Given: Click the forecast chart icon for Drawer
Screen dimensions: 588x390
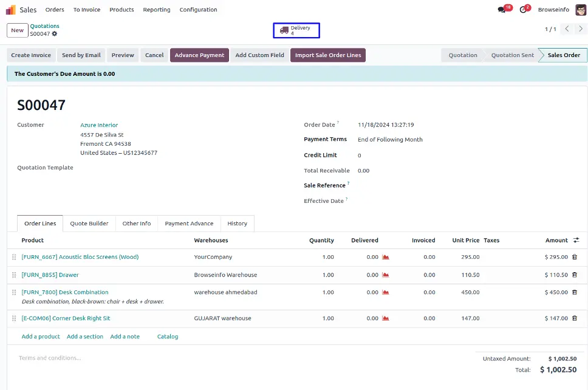Looking at the screenshot, I should coord(386,275).
